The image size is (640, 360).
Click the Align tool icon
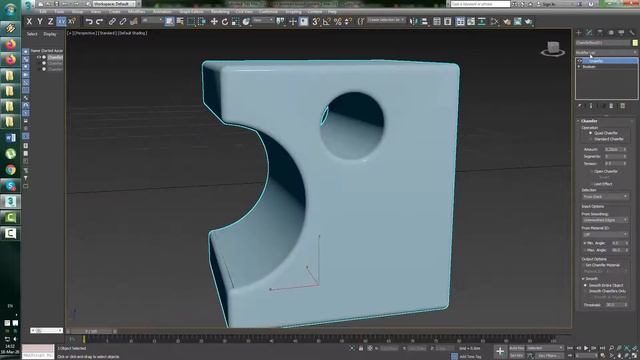[x=424, y=22]
